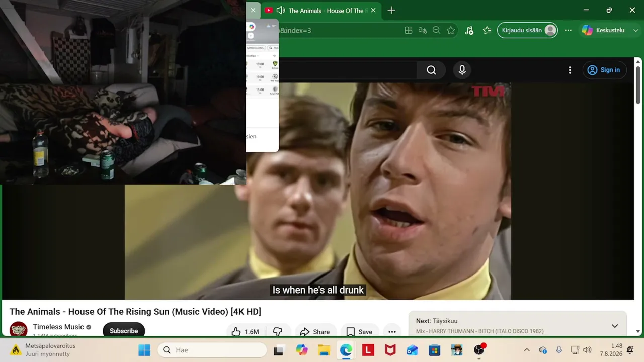Dislike the video
Viewport: 644px width, 362px height.
coord(278,331)
